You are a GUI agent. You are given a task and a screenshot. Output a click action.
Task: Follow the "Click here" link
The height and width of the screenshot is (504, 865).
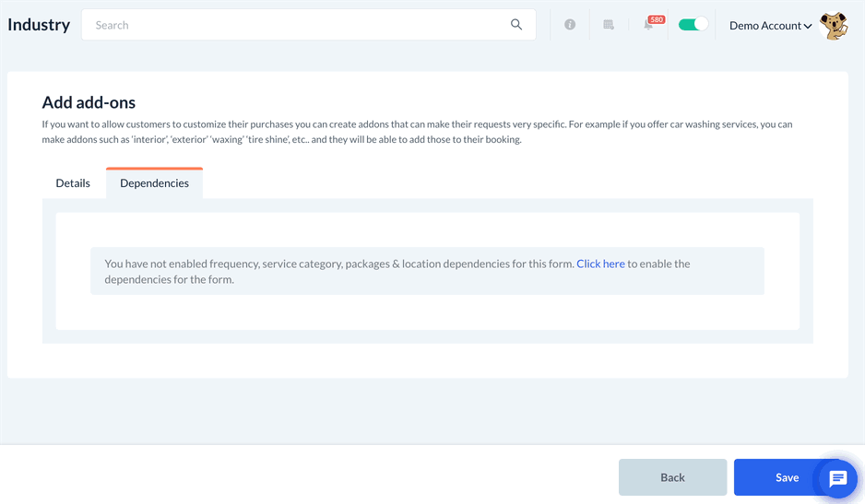(600, 264)
